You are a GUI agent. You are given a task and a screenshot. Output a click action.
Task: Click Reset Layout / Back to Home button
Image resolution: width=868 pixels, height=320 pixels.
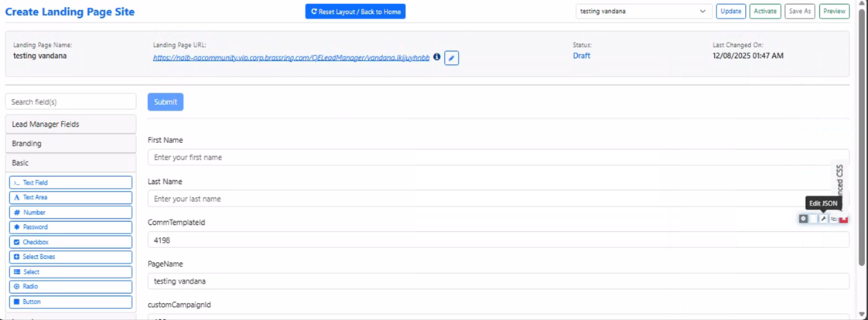[x=355, y=12]
